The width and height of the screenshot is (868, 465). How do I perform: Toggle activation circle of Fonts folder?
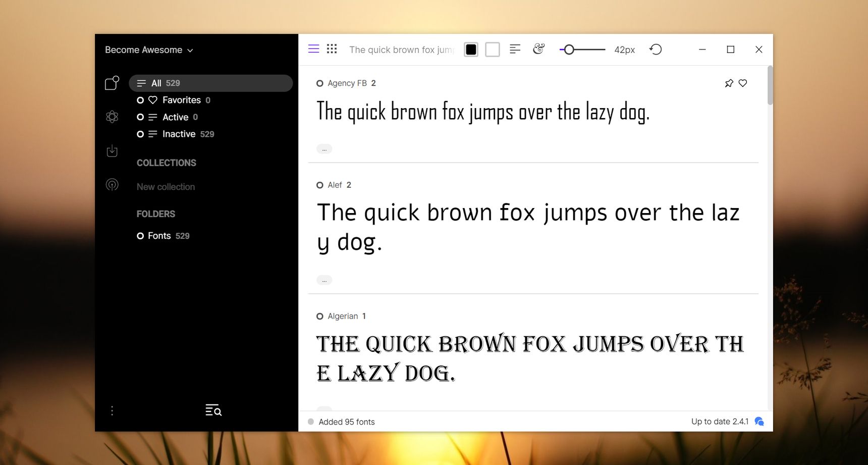point(140,236)
